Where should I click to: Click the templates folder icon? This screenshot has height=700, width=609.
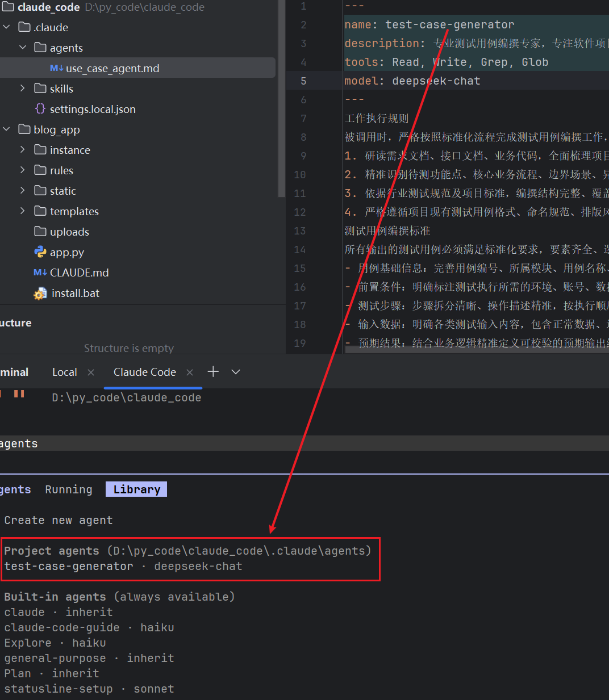tap(40, 211)
